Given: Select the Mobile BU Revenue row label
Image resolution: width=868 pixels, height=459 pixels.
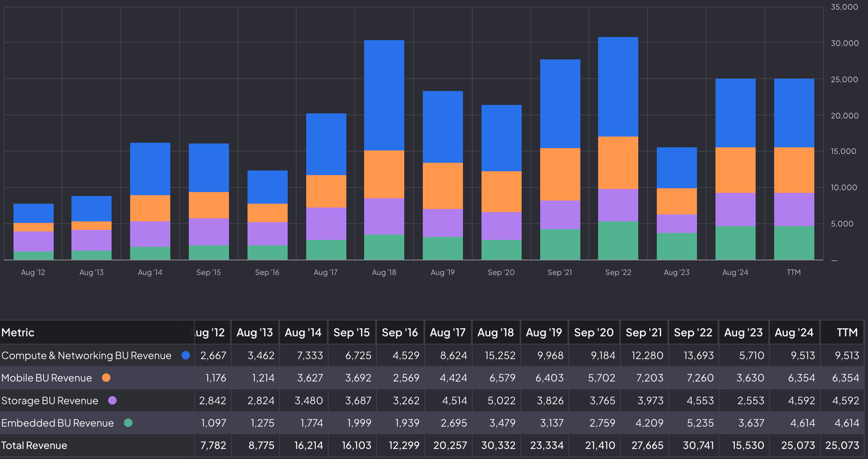Looking at the screenshot, I should (47, 378).
